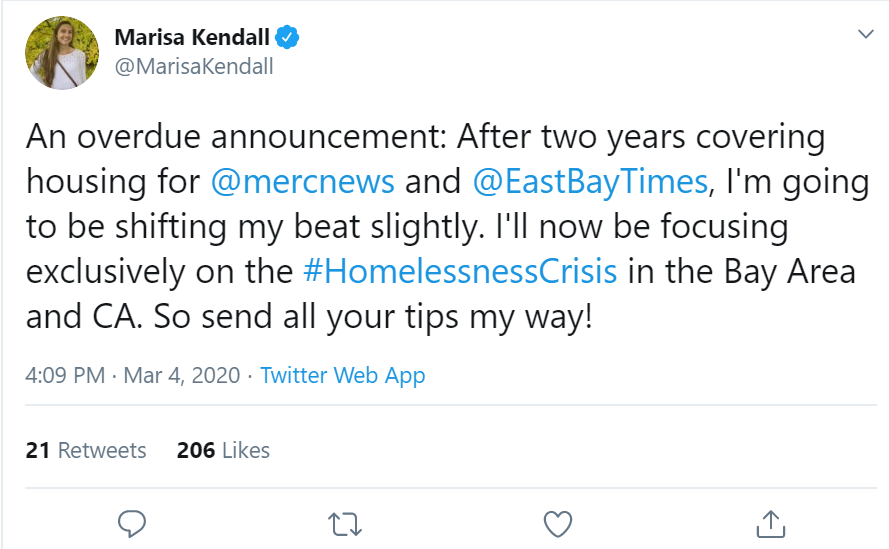This screenshot has width=889, height=549.
Task: Retweet this tweet using the arrows icon
Action: (x=345, y=523)
